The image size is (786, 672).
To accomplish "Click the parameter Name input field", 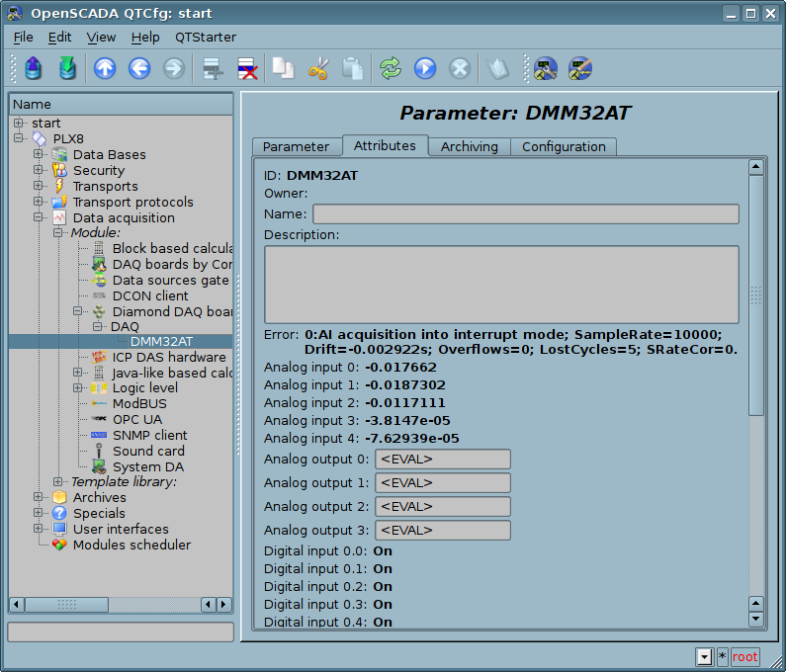I will pyautogui.click(x=525, y=214).
